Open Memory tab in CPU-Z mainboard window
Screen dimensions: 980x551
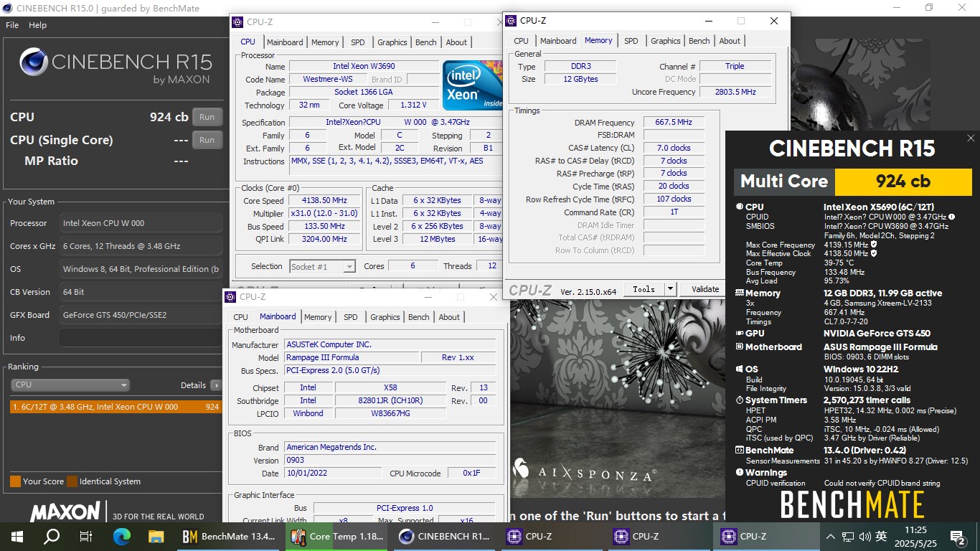(318, 317)
